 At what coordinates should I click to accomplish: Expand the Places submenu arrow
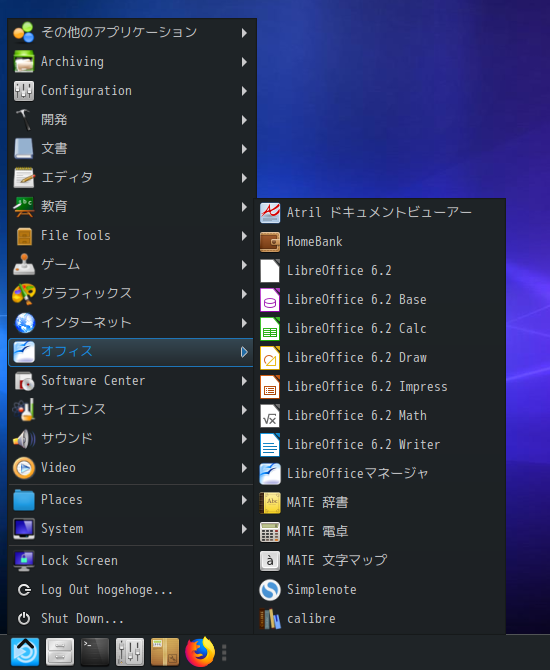pyautogui.click(x=244, y=500)
